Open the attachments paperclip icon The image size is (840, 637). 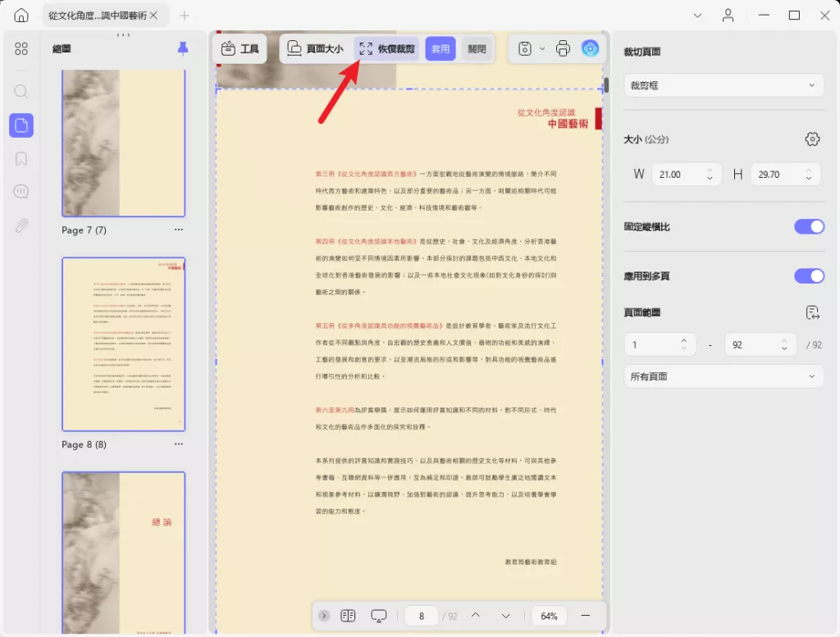[x=21, y=225]
